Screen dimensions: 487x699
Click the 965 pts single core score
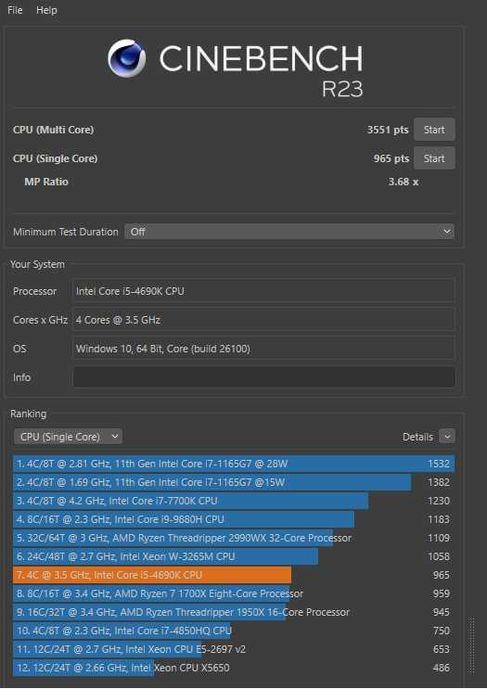pyautogui.click(x=391, y=158)
